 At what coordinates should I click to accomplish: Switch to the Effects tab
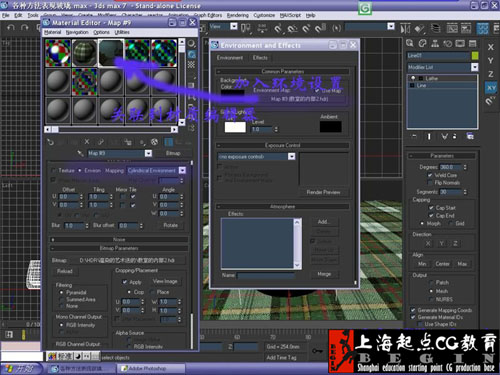coord(260,58)
